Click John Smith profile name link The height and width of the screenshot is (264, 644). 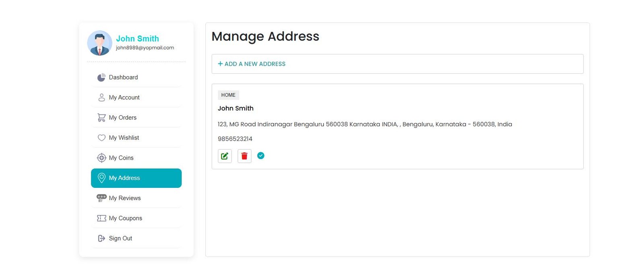coord(137,39)
